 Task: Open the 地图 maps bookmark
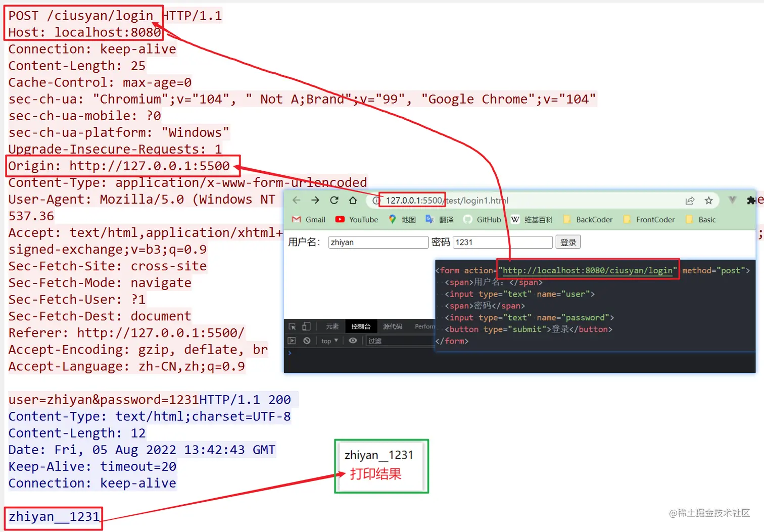pyautogui.click(x=402, y=219)
